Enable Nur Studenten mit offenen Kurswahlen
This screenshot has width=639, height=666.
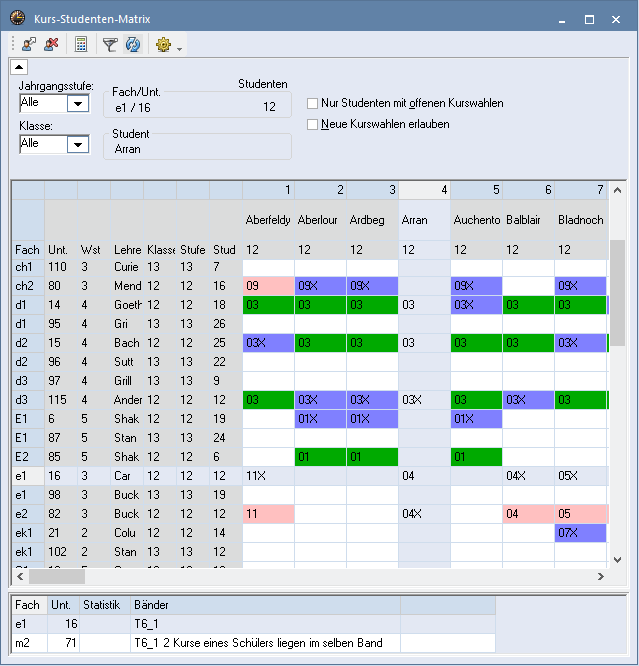click(312, 103)
